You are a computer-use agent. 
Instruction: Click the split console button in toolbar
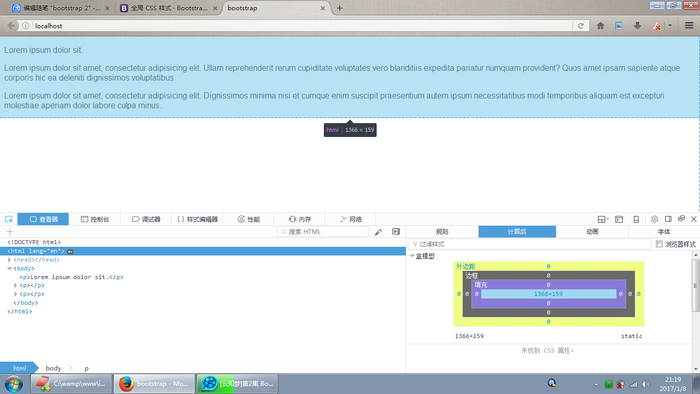(619, 219)
